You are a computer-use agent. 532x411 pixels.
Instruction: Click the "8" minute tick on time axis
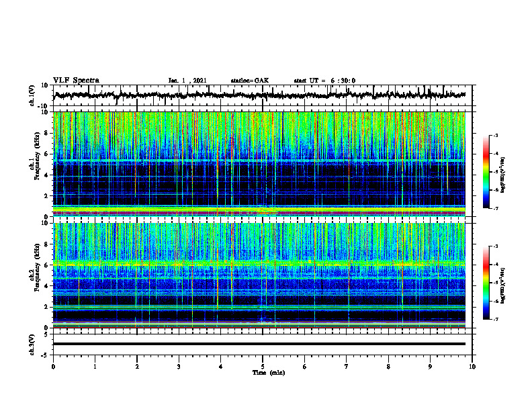point(388,367)
